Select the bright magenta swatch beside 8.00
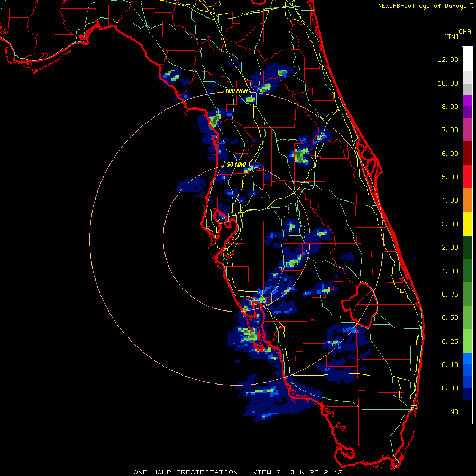This screenshot has width=476, height=476. 467,100
